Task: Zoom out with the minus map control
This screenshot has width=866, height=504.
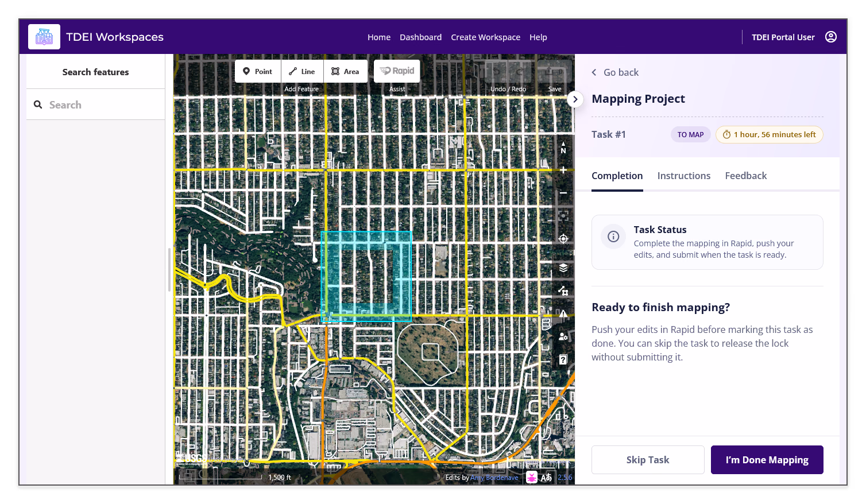Action: point(563,193)
